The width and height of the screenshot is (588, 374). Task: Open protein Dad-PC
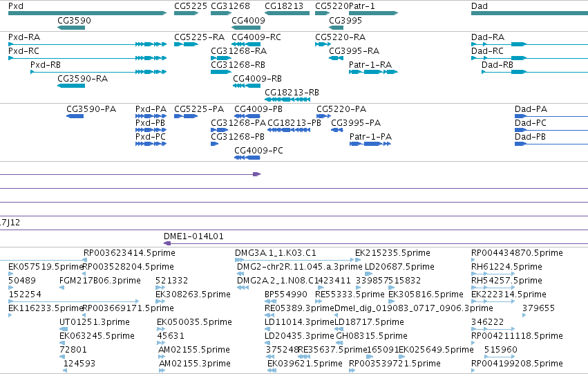click(x=530, y=123)
